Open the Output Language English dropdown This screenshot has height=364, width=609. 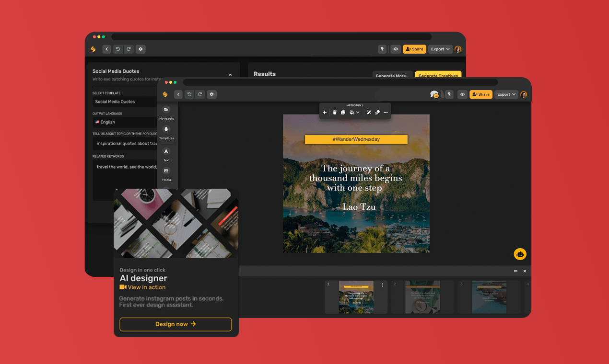[x=126, y=122]
